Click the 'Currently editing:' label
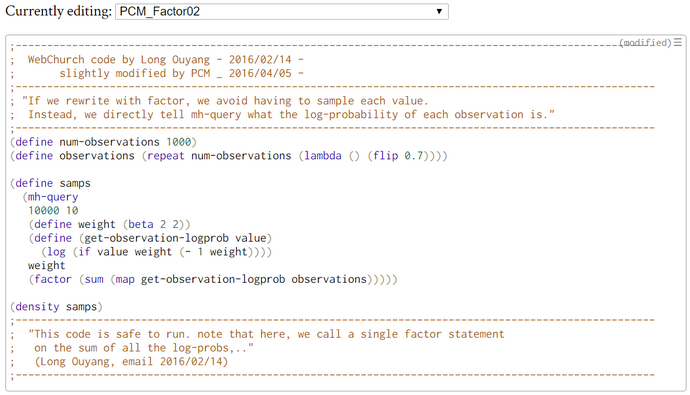The height and width of the screenshot is (395, 690). tap(59, 11)
